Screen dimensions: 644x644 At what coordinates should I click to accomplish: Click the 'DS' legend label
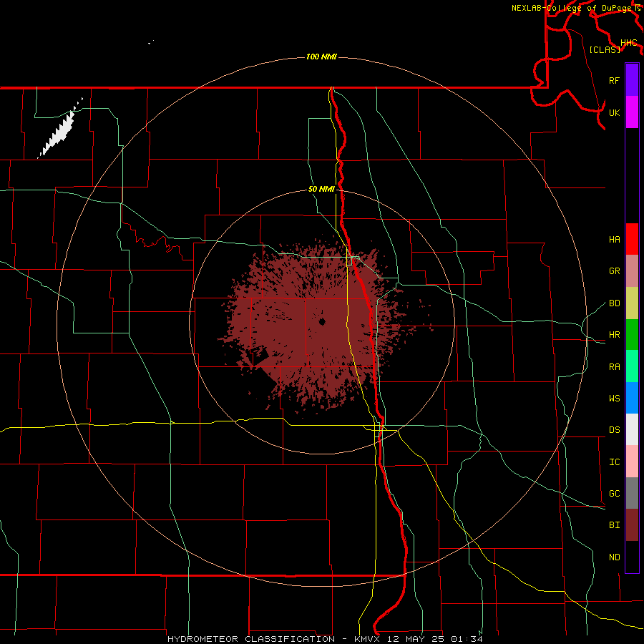614,430
